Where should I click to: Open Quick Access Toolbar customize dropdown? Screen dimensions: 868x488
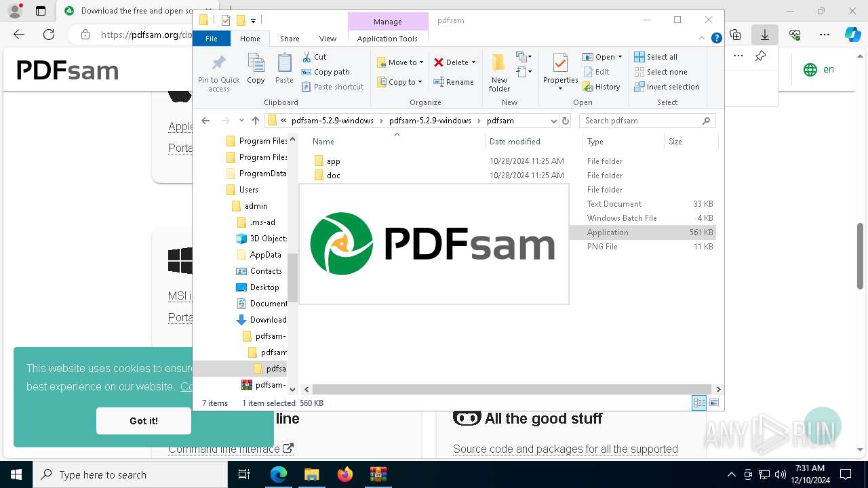point(253,21)
